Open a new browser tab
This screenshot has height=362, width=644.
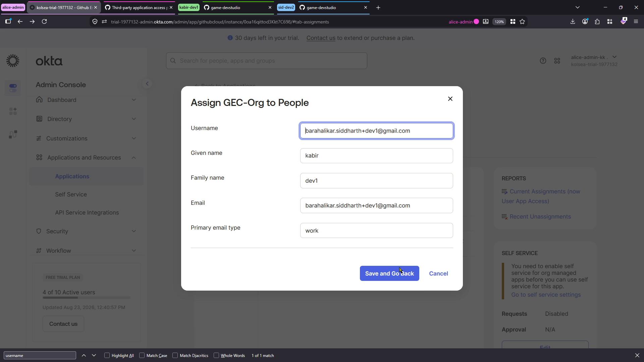coord(378,7)
